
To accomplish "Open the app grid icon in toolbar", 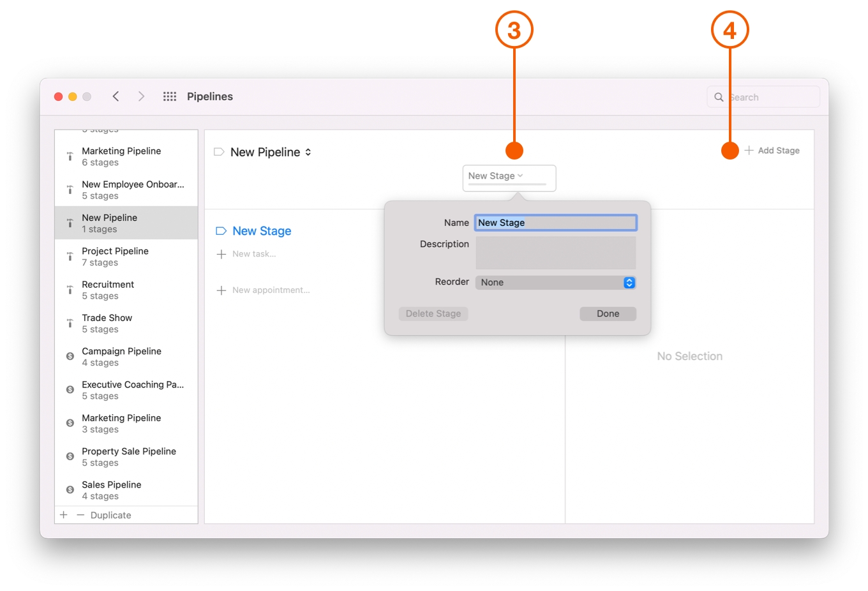I will (170, 96).
